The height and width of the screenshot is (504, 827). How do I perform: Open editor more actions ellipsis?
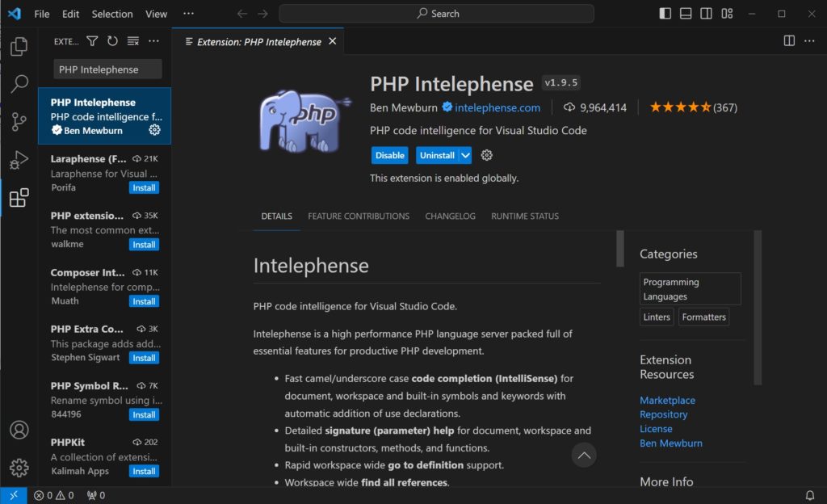coord(809,41)
